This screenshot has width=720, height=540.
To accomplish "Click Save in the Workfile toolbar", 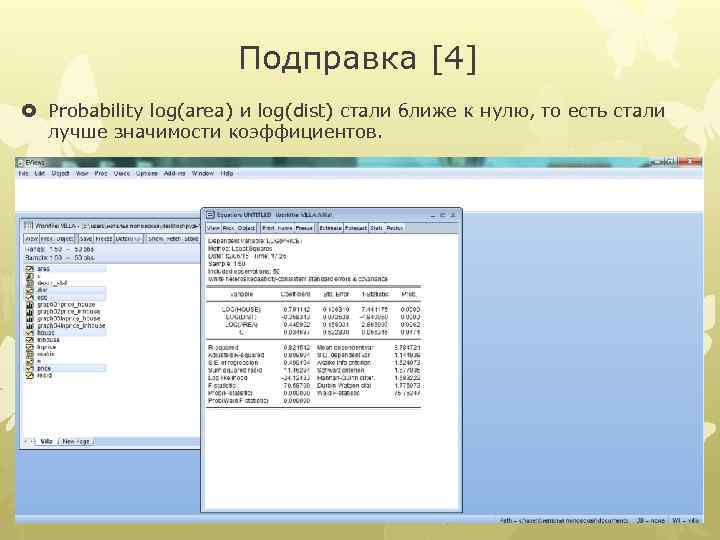I will 86,239.
